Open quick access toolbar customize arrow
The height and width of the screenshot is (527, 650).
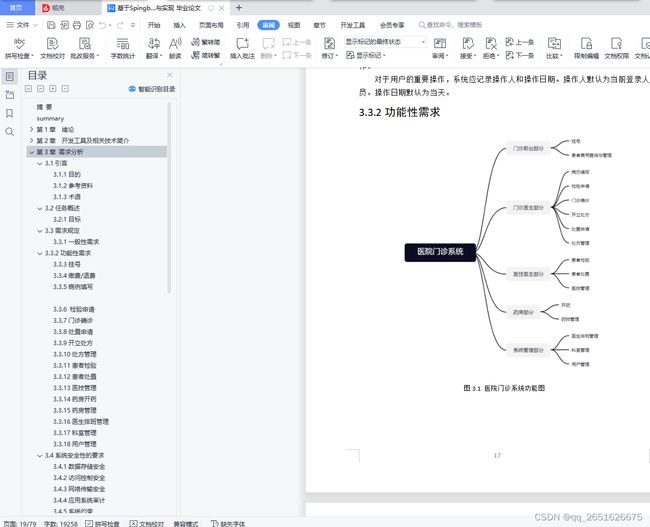pyautogui.click(x=133, y=25)
